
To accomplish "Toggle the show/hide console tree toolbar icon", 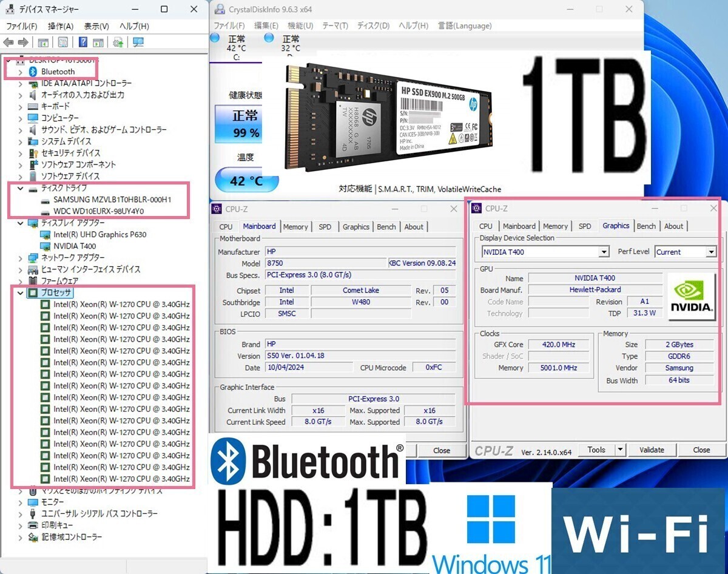I will pos(43,42).
